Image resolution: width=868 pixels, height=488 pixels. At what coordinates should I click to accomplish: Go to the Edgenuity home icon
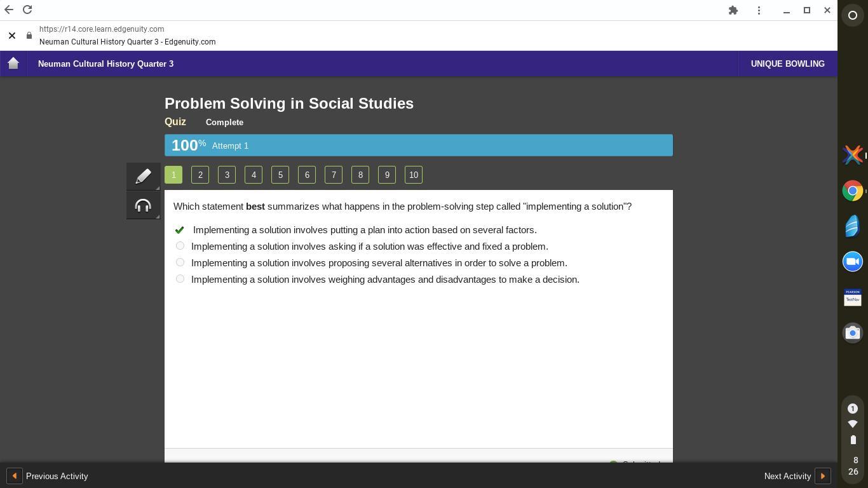click(x=13, y=64)
